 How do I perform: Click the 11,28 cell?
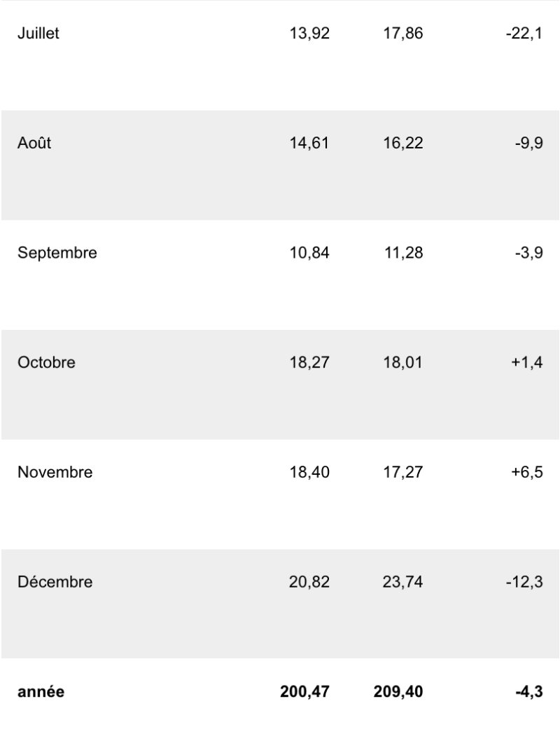(402, 254)
